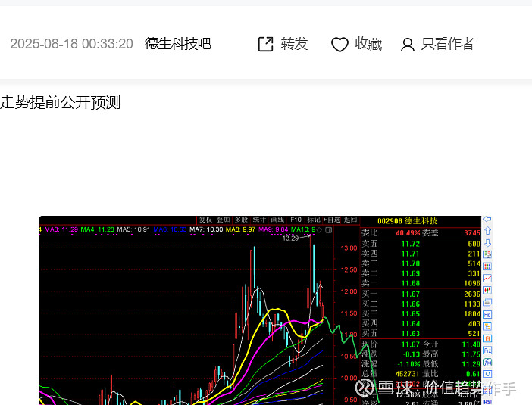This screenshot has height=405, width=532.
Task: Click the F10 info icon in chart sidebar
Action: (x=487, y=314)
